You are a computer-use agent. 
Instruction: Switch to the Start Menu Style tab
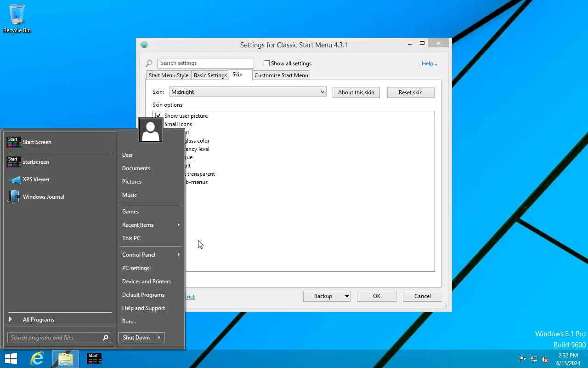coord(168,75)
